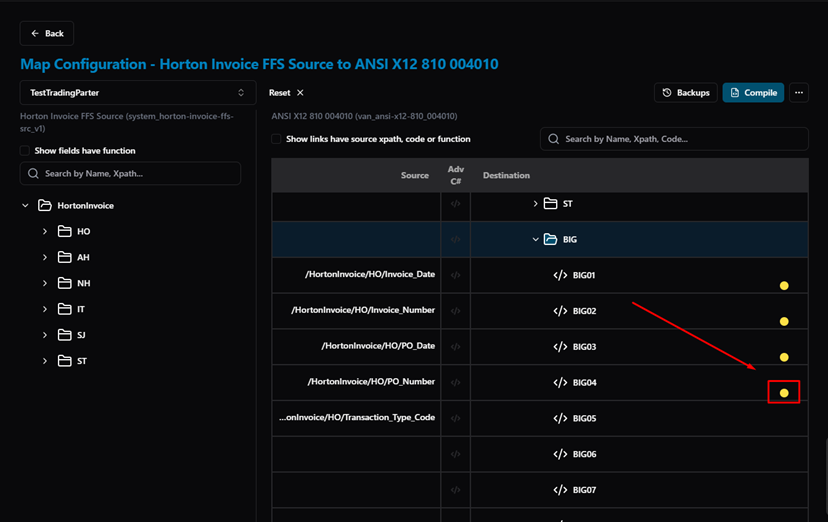Click the Map Configuration page title

pos(259,64)
